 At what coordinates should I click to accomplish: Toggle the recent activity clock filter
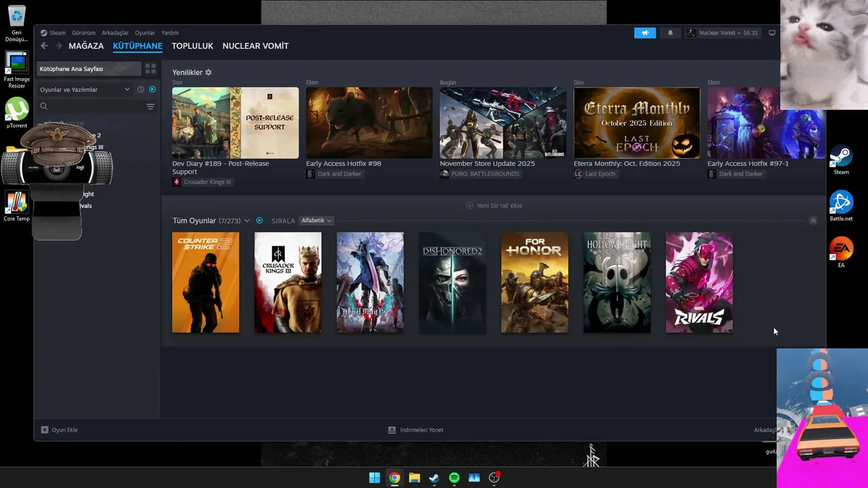pos(141,89)
